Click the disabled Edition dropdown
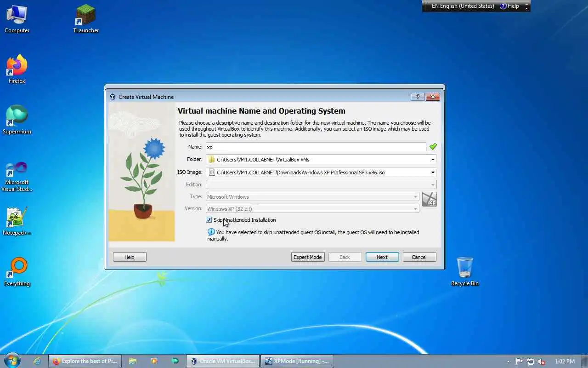 click(321, 184)
